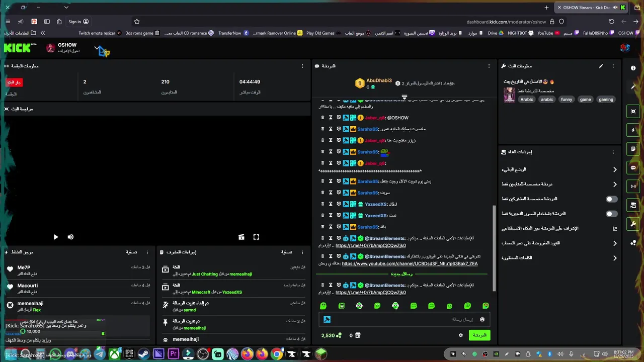
Task: Open OBS Studio from the taskbar
Action: [203, 354]
